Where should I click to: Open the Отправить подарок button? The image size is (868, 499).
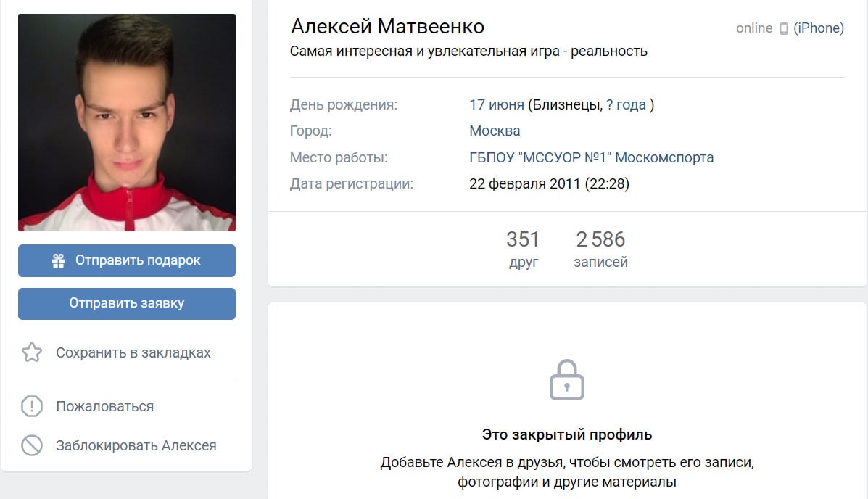click(127, 261)
